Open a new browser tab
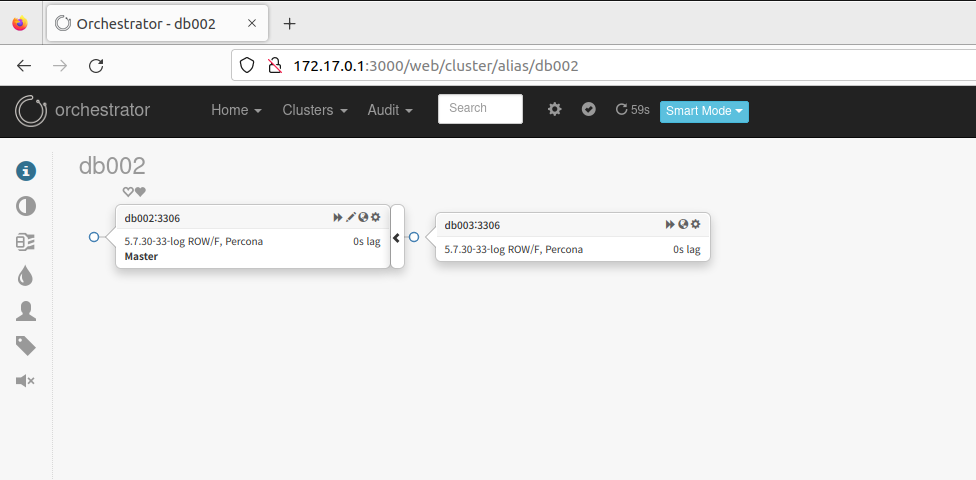Image resolution: width=976 pixels, height=480 pixels. tap(289, 24)
